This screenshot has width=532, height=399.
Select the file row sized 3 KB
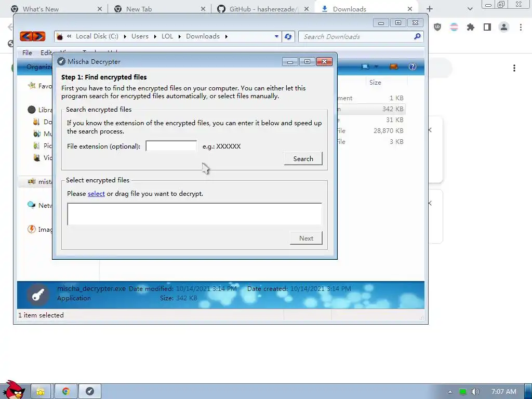(x=371, y=141)
